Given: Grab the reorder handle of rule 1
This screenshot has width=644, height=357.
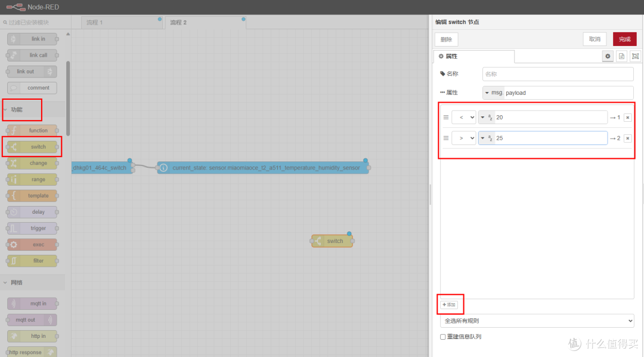Looking at the screenshot, I should pos(446,117).
